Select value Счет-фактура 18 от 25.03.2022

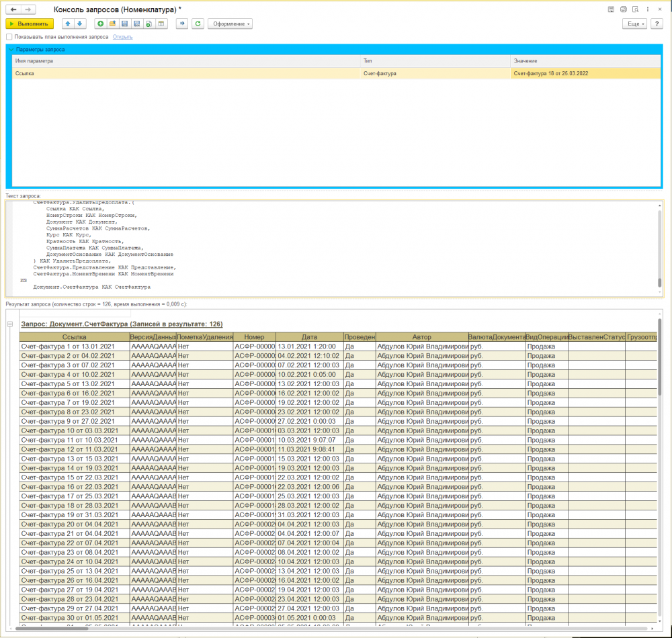[585, 73]
